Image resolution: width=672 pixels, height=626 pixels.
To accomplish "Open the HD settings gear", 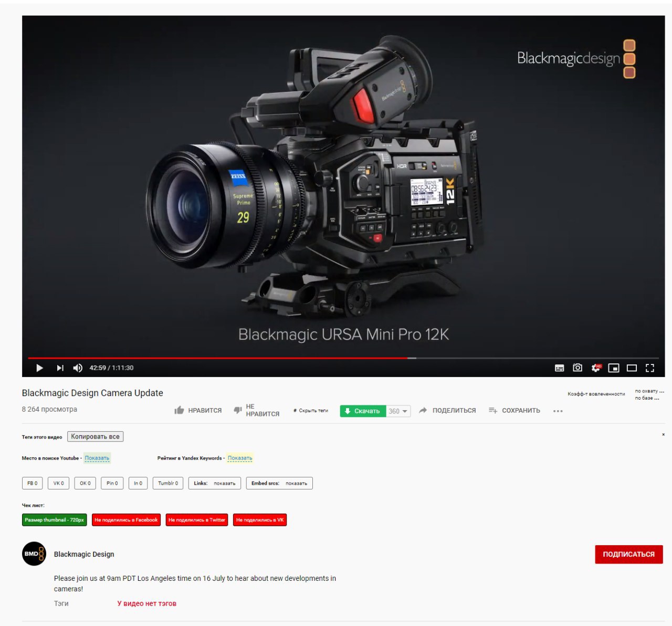I will [x=596, y=368].
